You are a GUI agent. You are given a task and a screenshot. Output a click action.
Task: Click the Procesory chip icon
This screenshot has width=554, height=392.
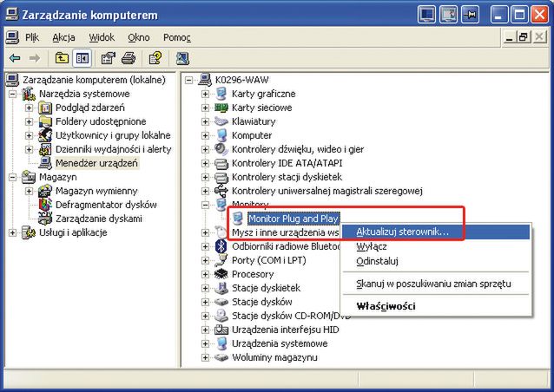221,274
